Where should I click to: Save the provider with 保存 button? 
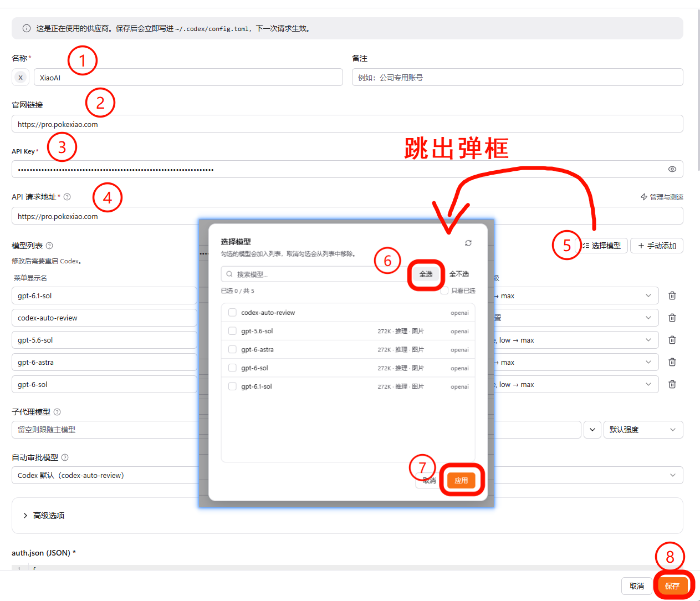point(672,586)
